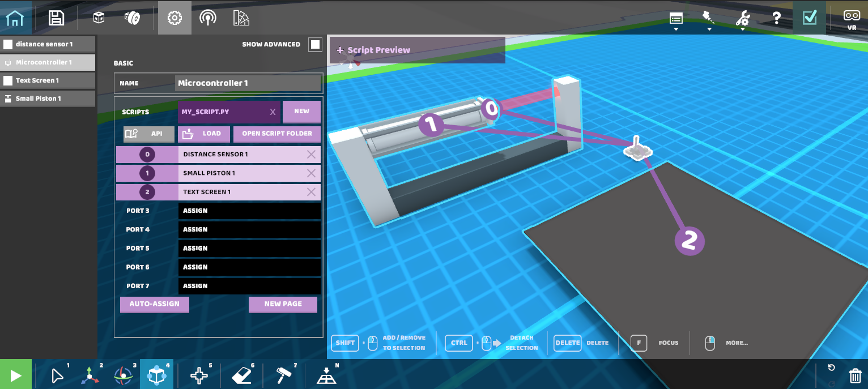Click the port 2 marker in viewport
This screenshot has height=389, width=868.
tap(690, 241)
